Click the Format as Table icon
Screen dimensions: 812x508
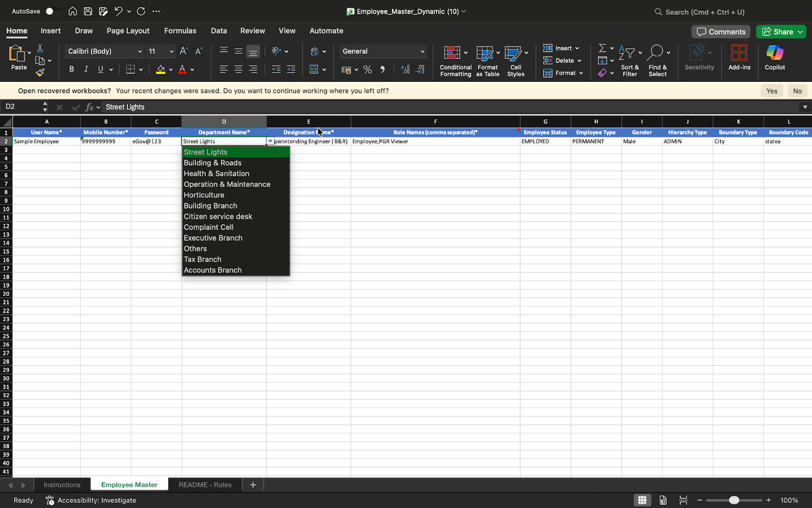coord(488,61)
